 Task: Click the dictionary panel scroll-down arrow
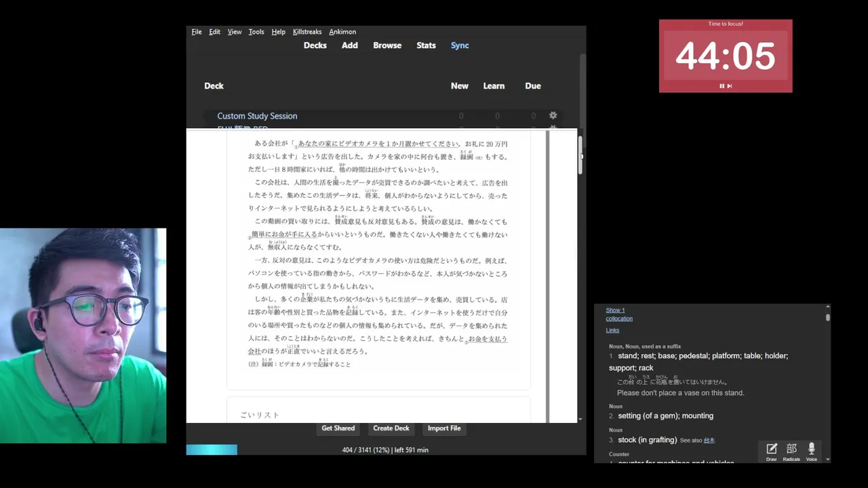828,460
